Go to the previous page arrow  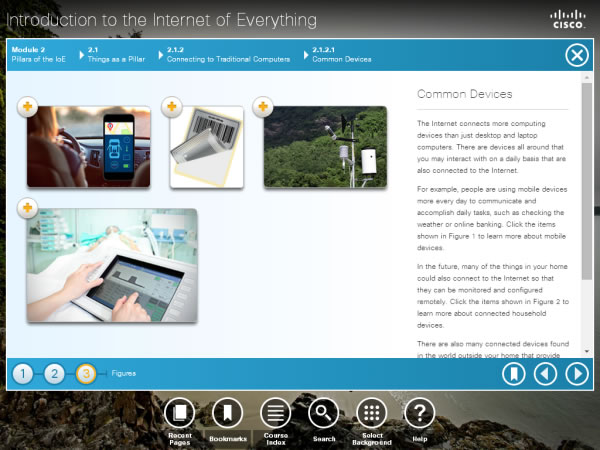tap(545, 374)
